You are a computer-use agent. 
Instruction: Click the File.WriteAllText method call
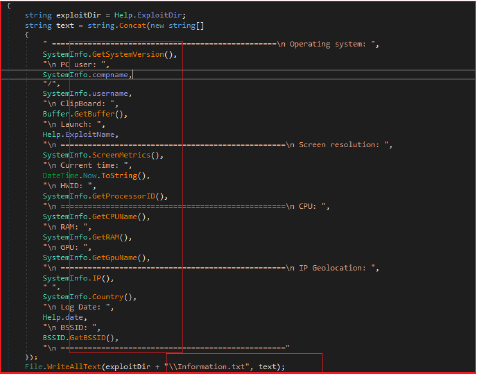pyautogui.click(x=63, y=367)
